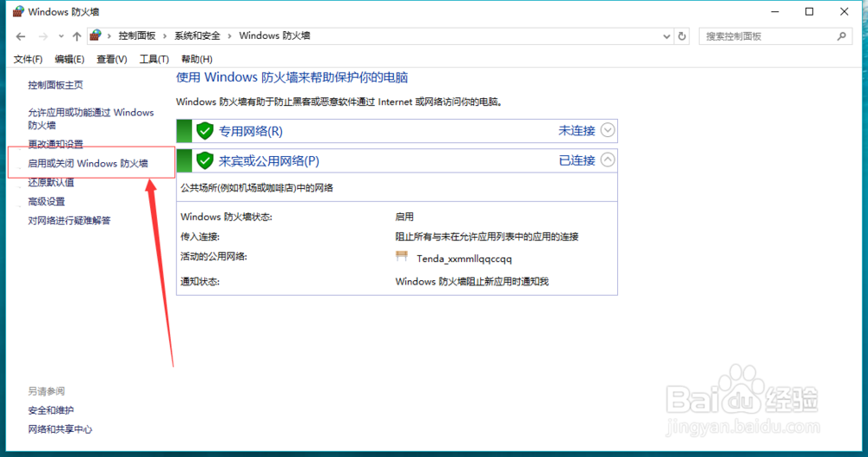Refresh the Windows Firewall page
The image size is (868, 457).
point(682,36)
